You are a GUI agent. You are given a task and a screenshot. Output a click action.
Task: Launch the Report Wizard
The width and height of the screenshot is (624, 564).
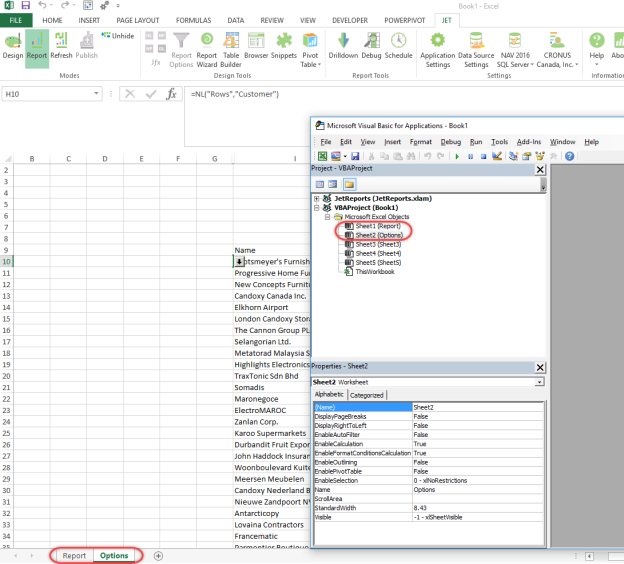[207, 50]
